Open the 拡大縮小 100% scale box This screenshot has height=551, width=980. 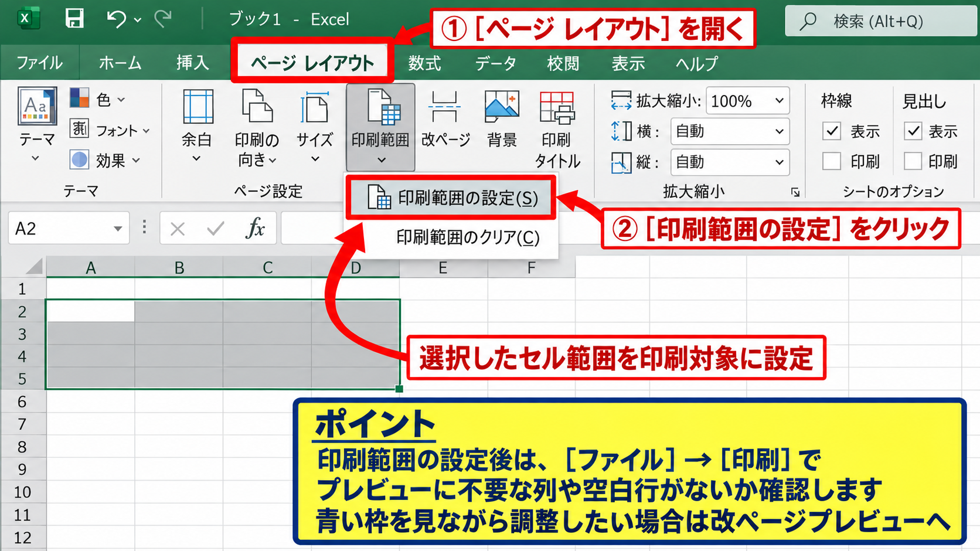tap(747, 101)
